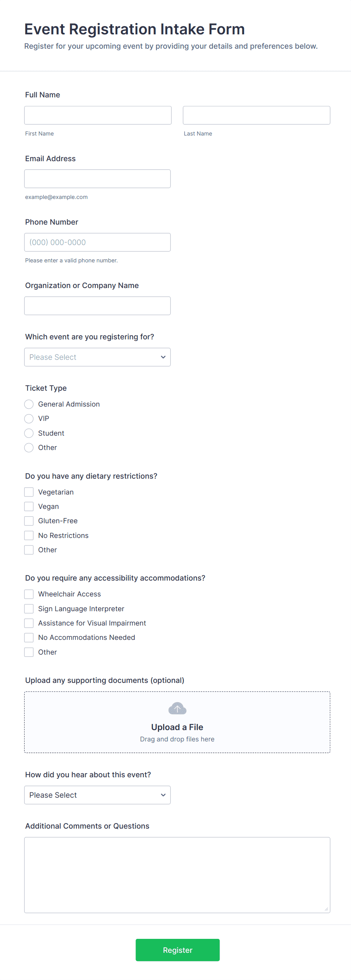This screenshot has width=351, height=980.
Task: Select the Email Address input
Action: coord(97,179)
